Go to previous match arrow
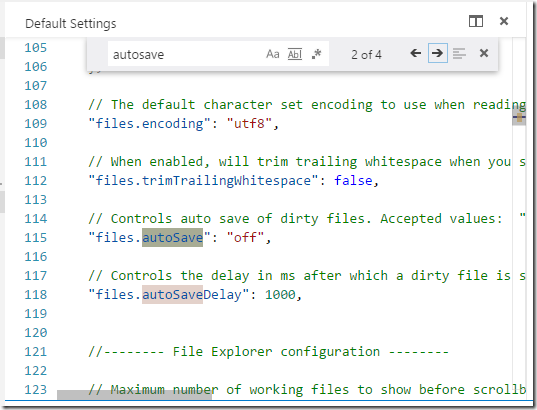Viewport: 537px width, 410px height. pyautogui.click(x=415, y=53)
